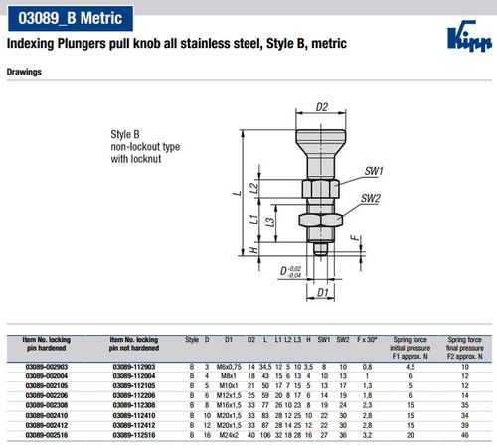Click the 'SW1' table column header
The image size is (497, 448).
coord(324,340)
